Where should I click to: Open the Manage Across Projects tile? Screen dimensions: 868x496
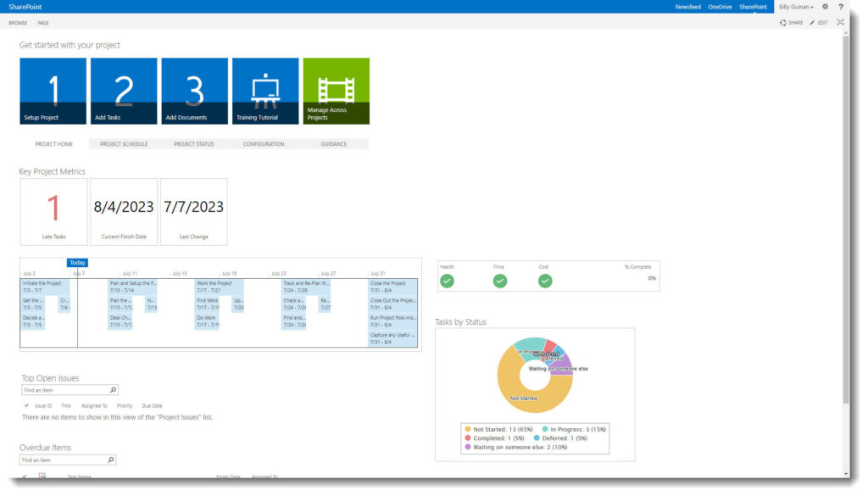(x=336, y=91)
